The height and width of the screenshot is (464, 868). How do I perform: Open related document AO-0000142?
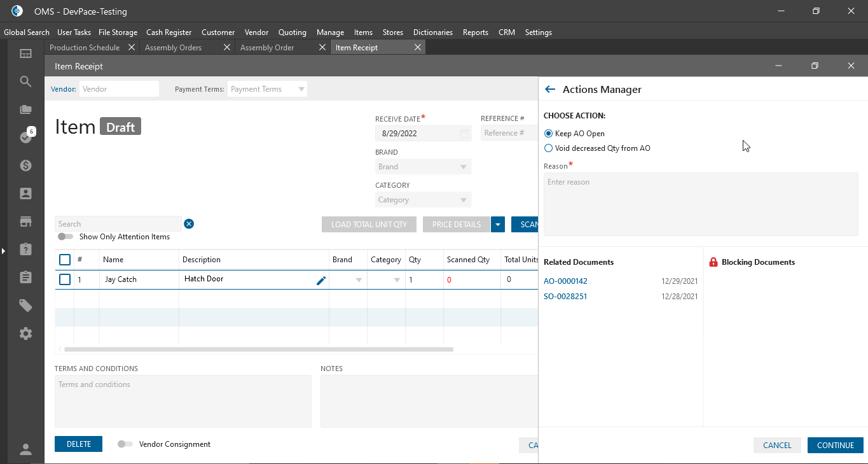[565, 281]
